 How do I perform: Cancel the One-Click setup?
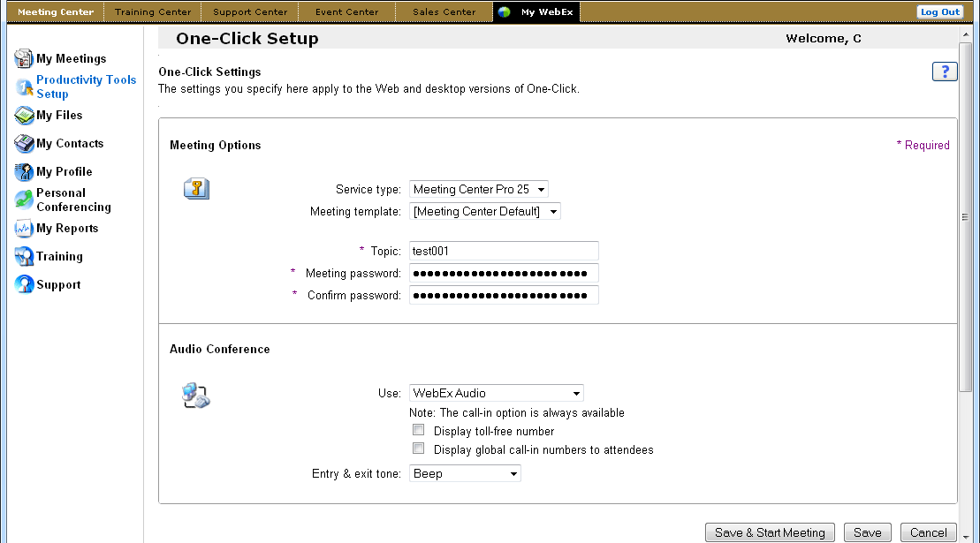pos(929,533)
